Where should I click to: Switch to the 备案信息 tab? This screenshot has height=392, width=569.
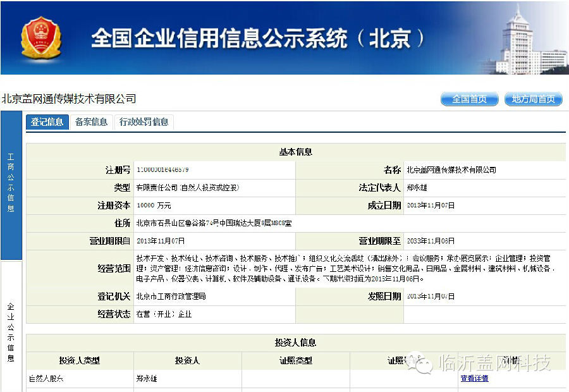point(92,122)
